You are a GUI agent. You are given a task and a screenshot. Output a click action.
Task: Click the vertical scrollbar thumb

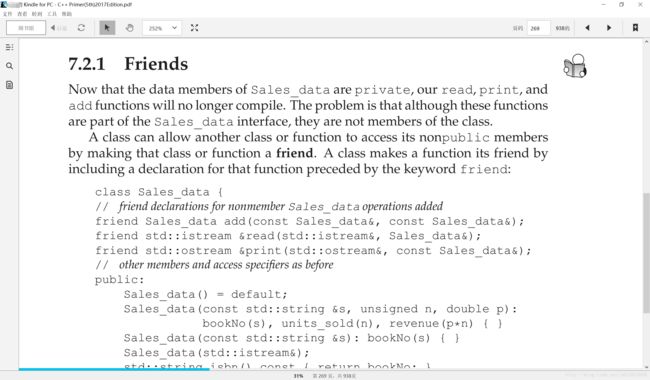click(646, 253)
